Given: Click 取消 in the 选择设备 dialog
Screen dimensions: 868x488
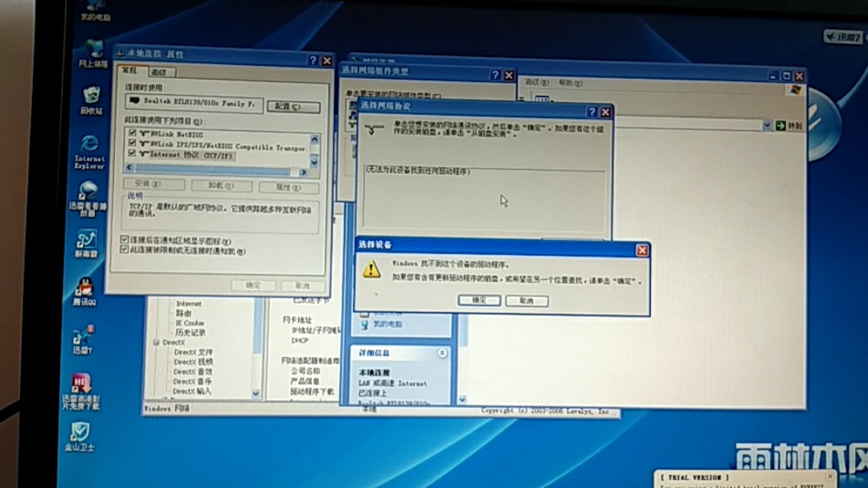Looking at the screenshot, I should [526, 301].
